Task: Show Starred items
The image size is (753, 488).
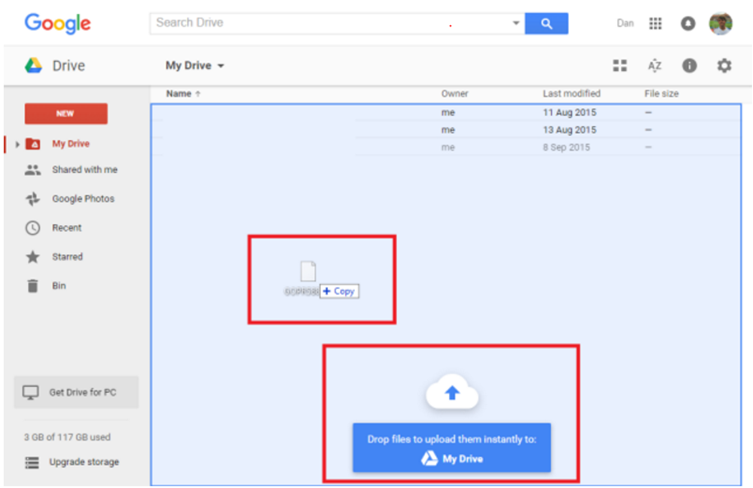Action: [x=67, y=256]
